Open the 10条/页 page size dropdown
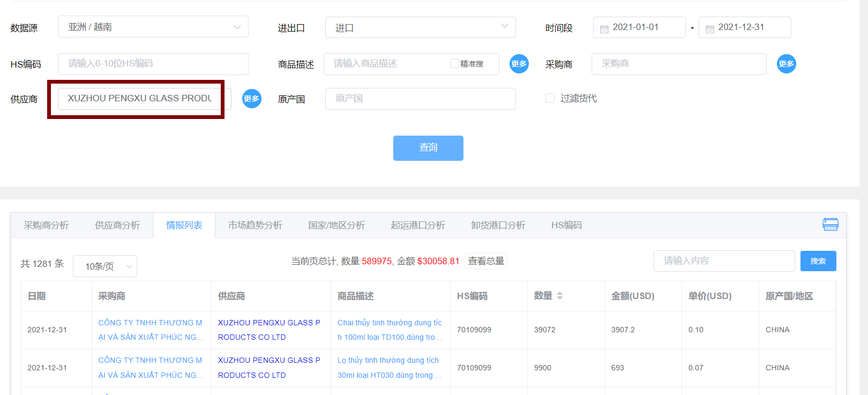 pyautogui.click(x=105, y=266)
